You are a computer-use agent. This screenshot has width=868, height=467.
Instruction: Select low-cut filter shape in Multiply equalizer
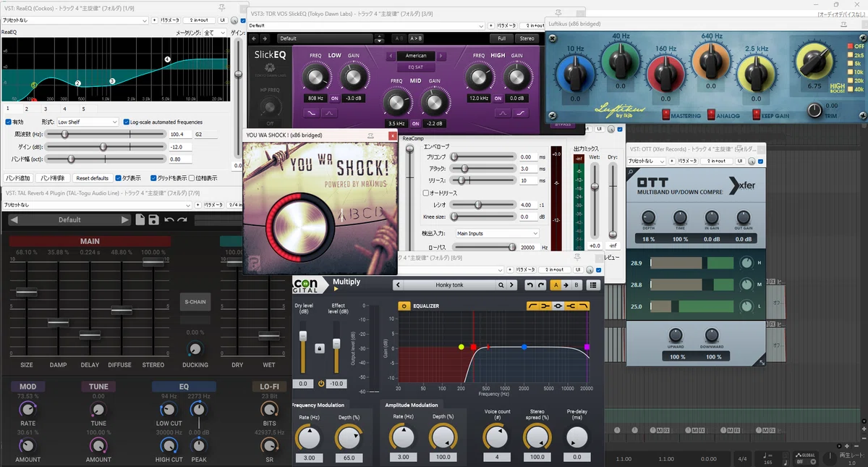pyautogui.click(x=533, y=306)
